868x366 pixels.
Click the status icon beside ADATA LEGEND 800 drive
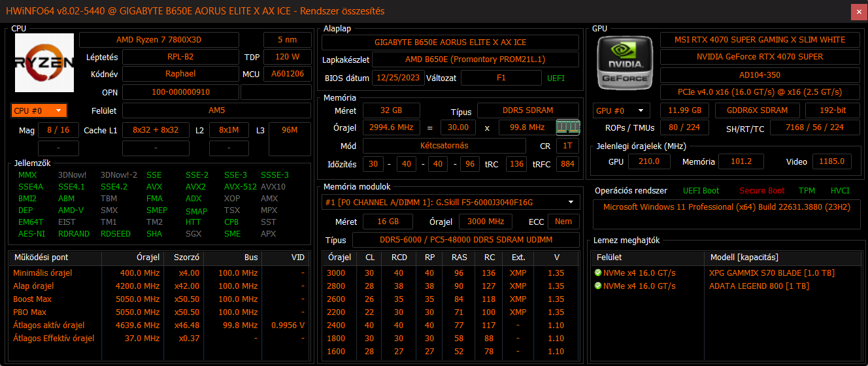point(598,286)
